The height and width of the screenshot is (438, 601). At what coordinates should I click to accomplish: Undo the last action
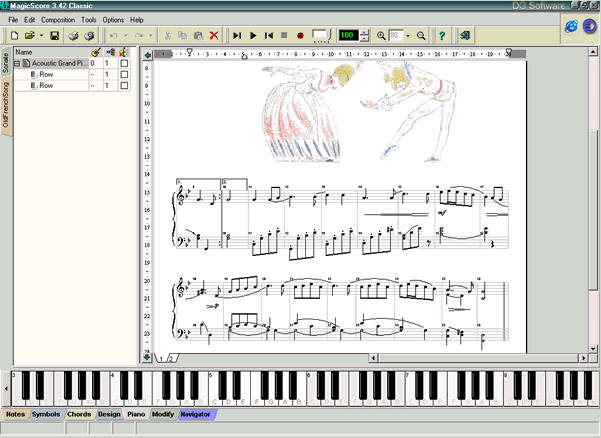click(x=113, y=36)
